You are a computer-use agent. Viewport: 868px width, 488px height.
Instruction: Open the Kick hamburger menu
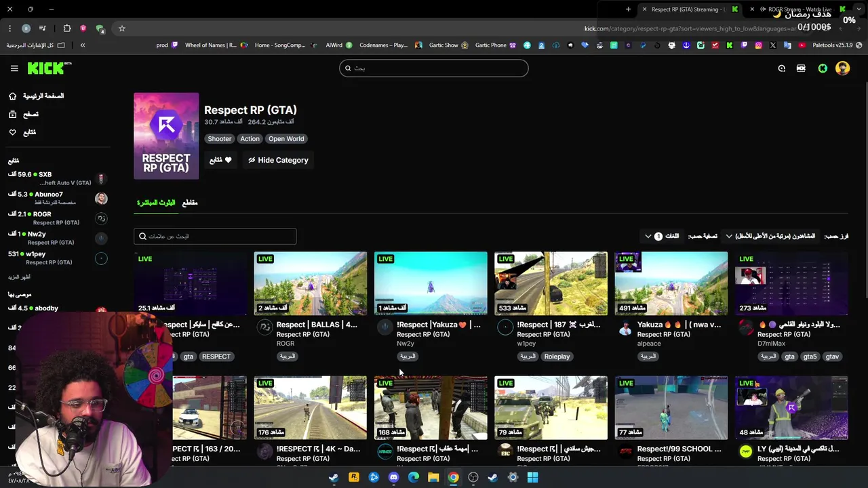14,68
